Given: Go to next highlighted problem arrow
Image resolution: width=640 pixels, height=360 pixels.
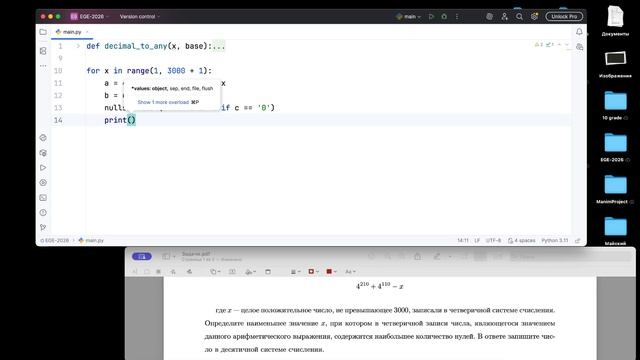Looking at the screenshot, I should point(567,44).
